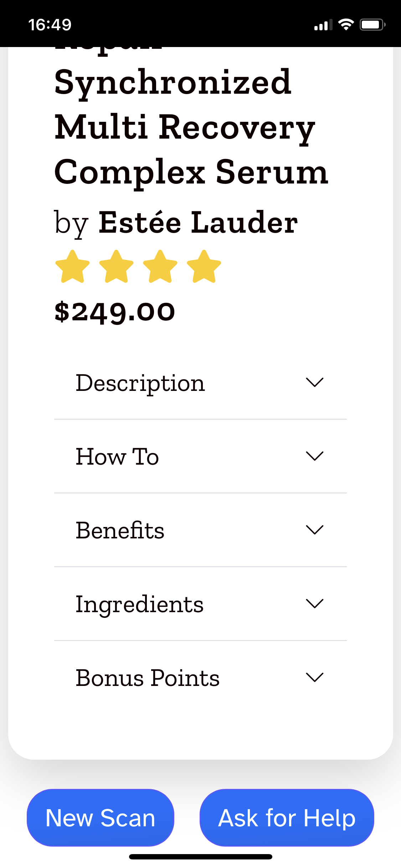Image resolution: width=401 pixels, height=868 pixels.
Task: Tap the New Scan button
Action: pyautogui.click(x=101, y=818)
